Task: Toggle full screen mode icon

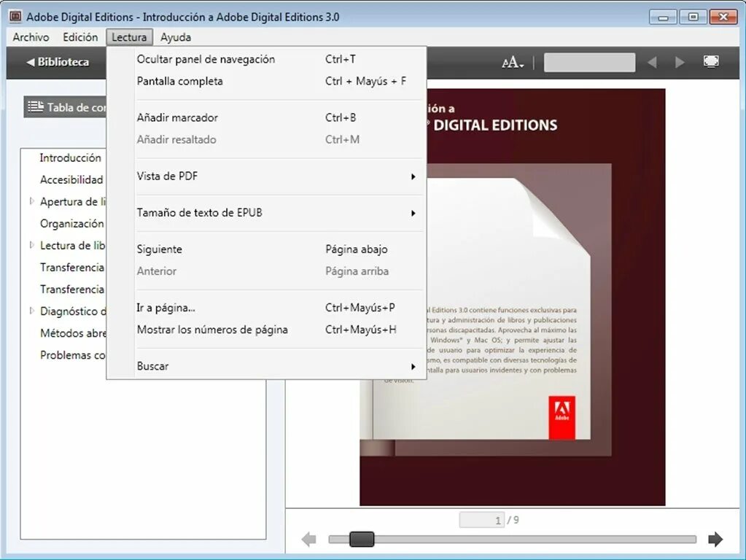Action: tap(711, 62)
